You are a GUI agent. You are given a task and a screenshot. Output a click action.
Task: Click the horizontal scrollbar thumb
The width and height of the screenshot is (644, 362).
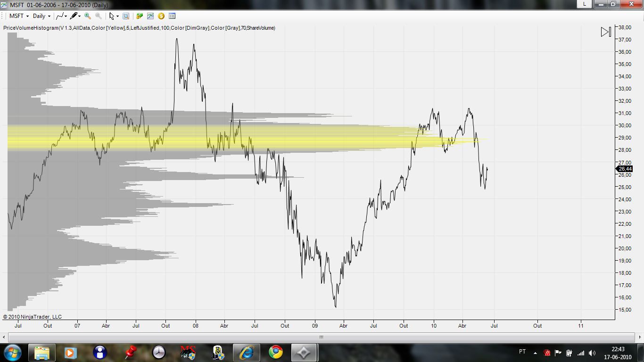(322, 337)
